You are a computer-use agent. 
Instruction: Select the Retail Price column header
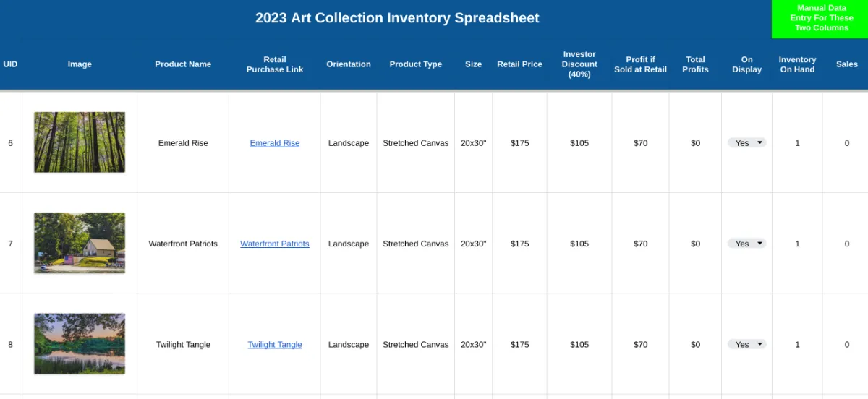[519, 64]
